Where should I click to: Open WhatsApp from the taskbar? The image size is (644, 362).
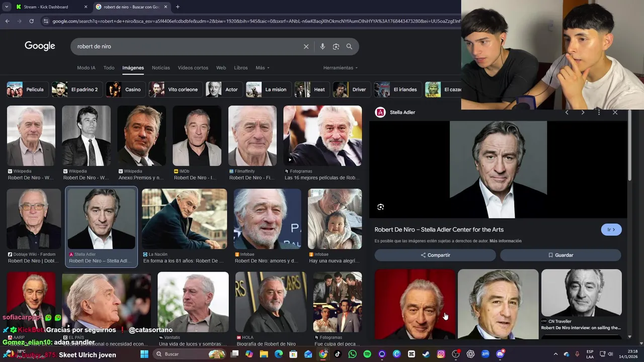(352, 354)
